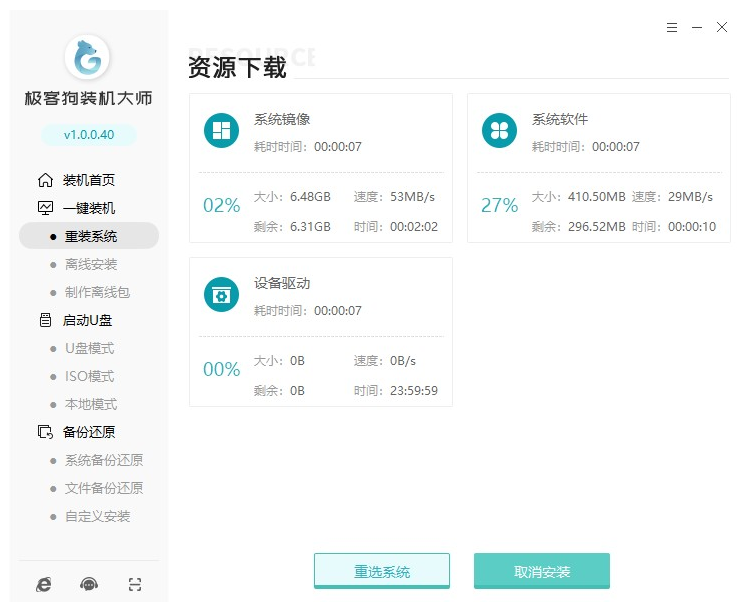Click the 系统镜像 windows icon
The width and height of the screenshot is (748, 614).
[x=221, y=131]
